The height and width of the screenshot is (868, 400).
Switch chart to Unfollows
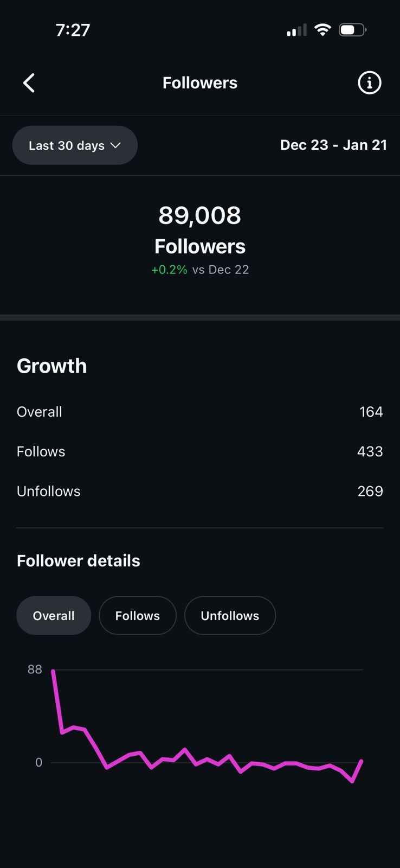pyautogui.click(x=230, y=616)
